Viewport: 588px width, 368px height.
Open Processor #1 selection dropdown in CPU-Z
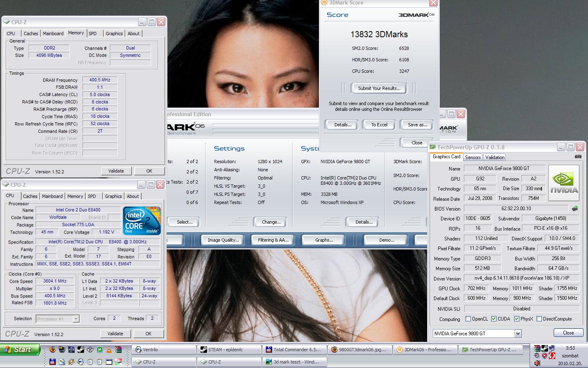click(76, 319)
